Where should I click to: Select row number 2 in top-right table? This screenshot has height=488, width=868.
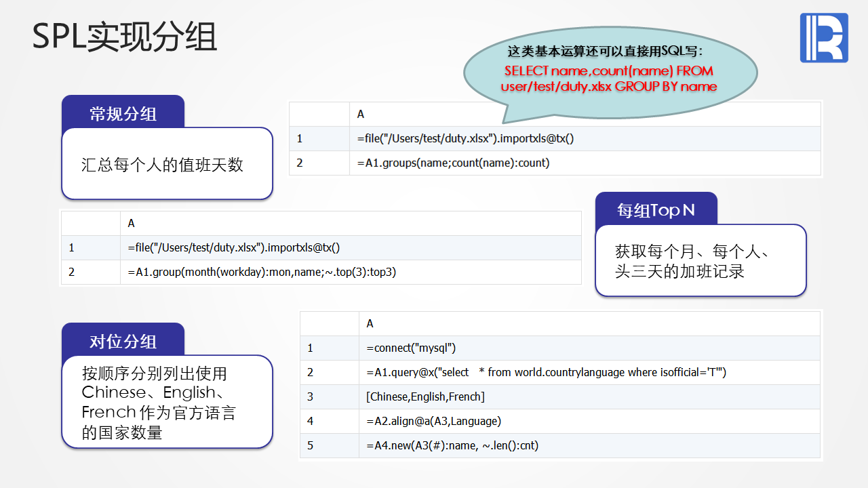point(319,163)
